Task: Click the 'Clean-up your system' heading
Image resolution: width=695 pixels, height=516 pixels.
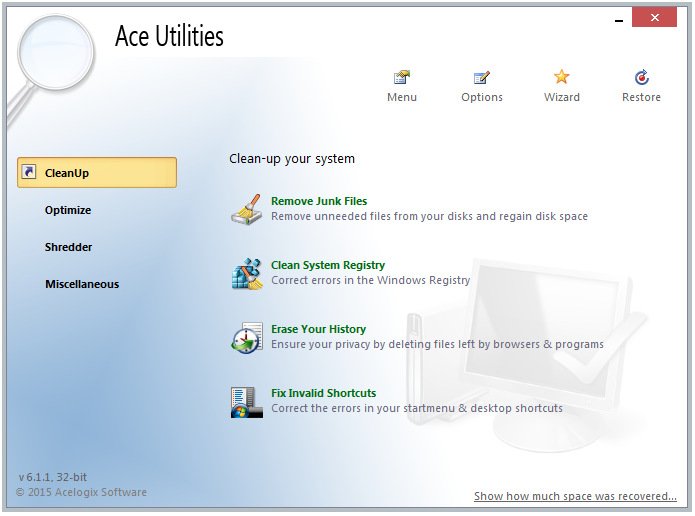Action: [292, 159]
